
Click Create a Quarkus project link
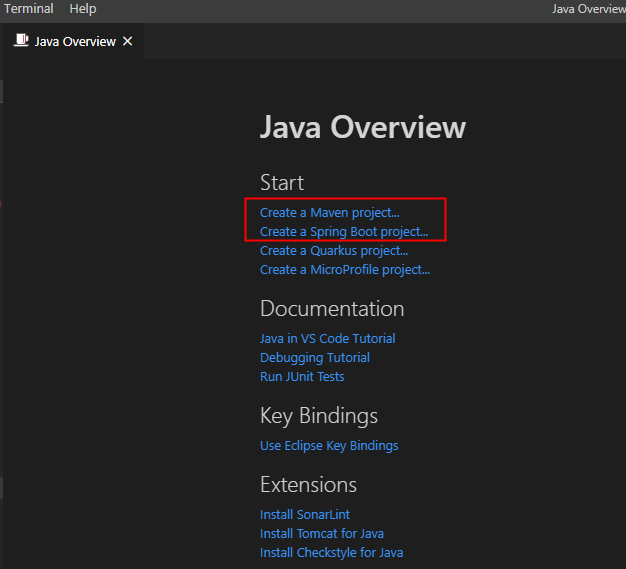coord(333,251)
